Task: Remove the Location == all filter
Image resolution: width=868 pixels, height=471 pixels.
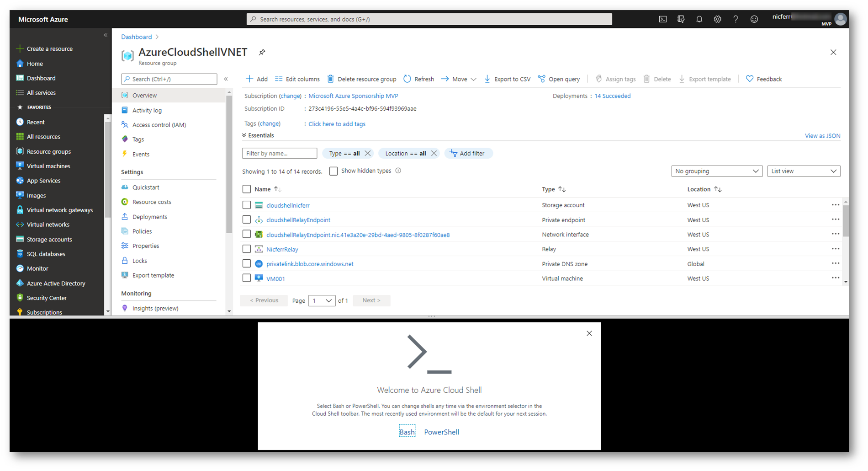Action: click(x=434, y=153)
